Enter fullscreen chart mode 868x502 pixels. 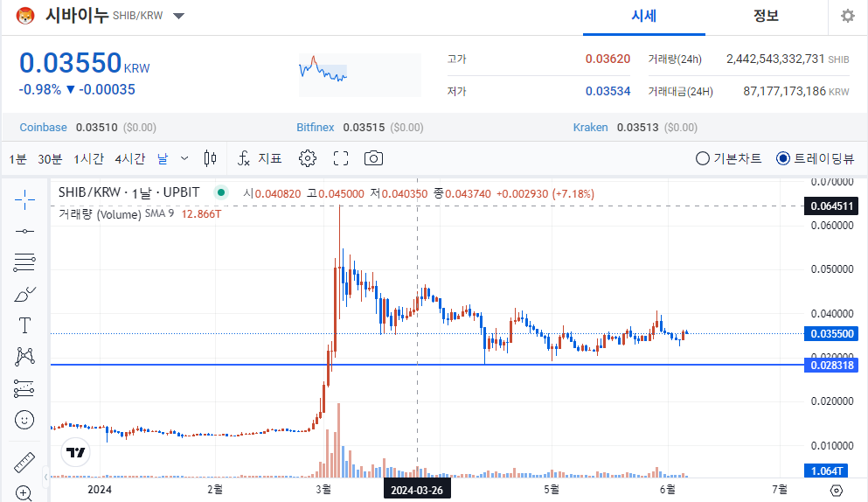click(341, 158)
